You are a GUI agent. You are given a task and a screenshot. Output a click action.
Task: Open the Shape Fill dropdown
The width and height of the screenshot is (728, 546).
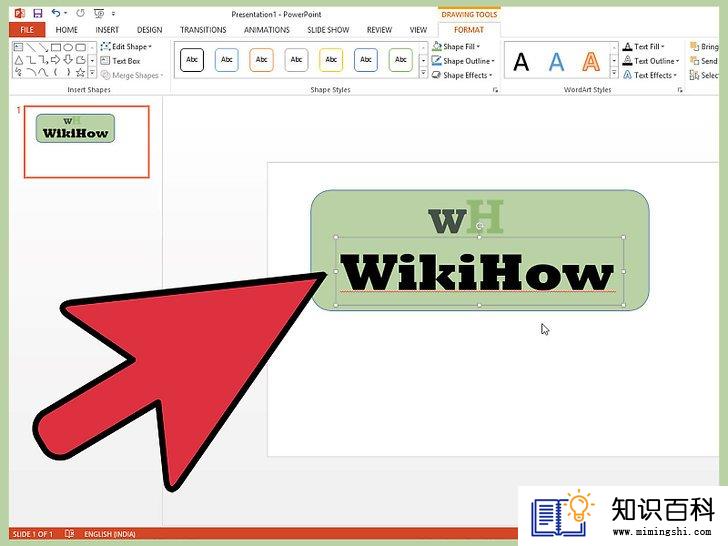(456, 46)
